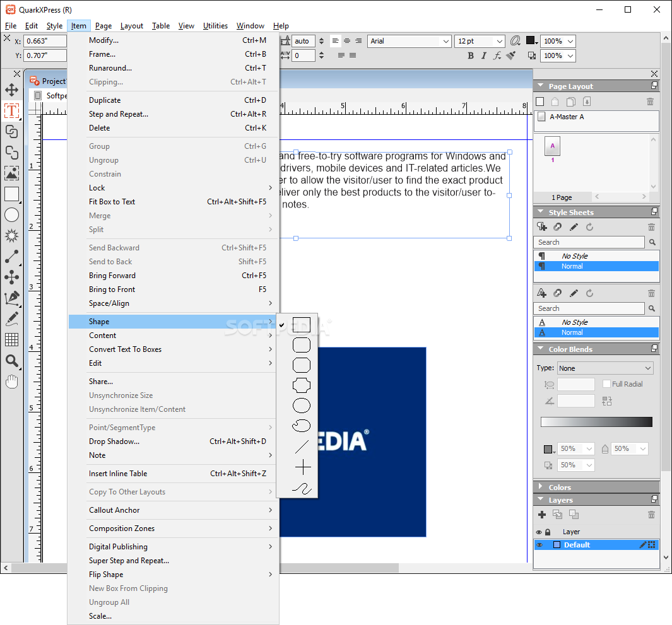This screenshot has width=672, height=625.
Task: Set left text alignment
Action: coord(336,41)
